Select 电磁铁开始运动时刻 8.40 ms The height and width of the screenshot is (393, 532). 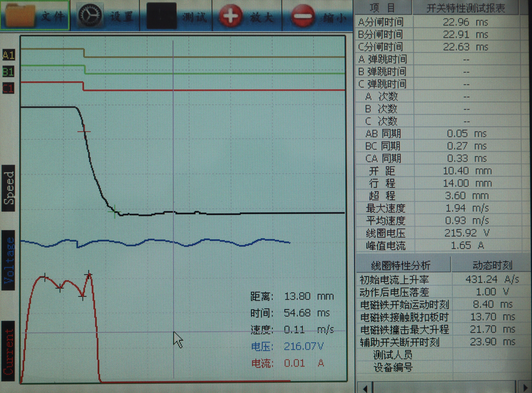click(x=493, y=304)
